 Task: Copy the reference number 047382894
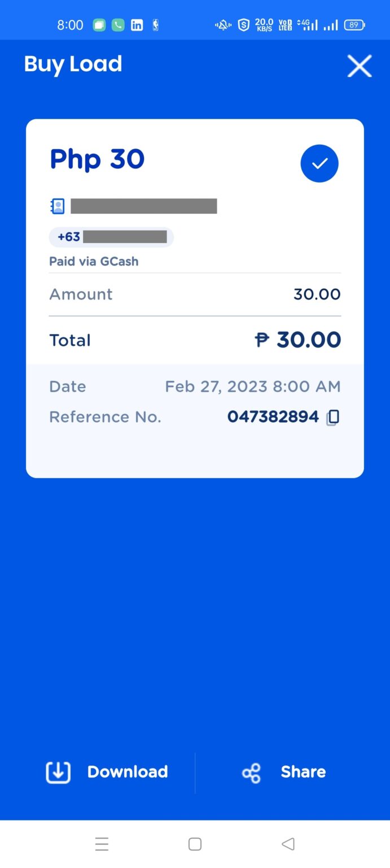pyautogui.click(x=333, y=416)
